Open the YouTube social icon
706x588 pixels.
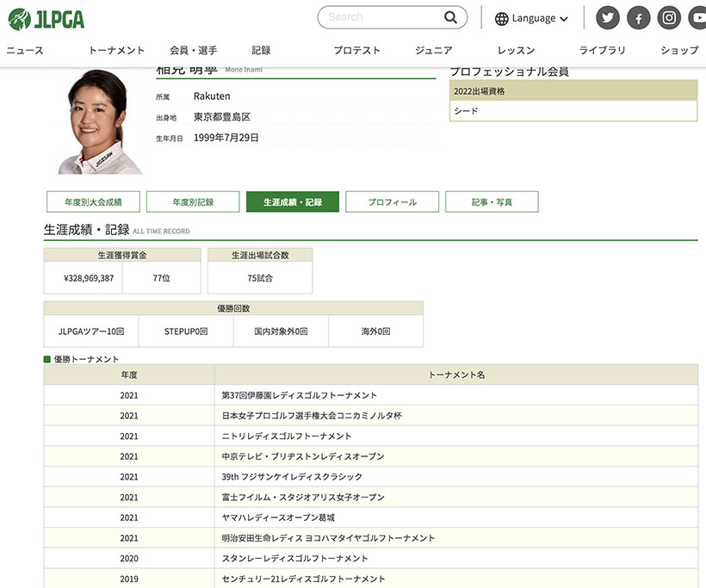click(697, 18)
